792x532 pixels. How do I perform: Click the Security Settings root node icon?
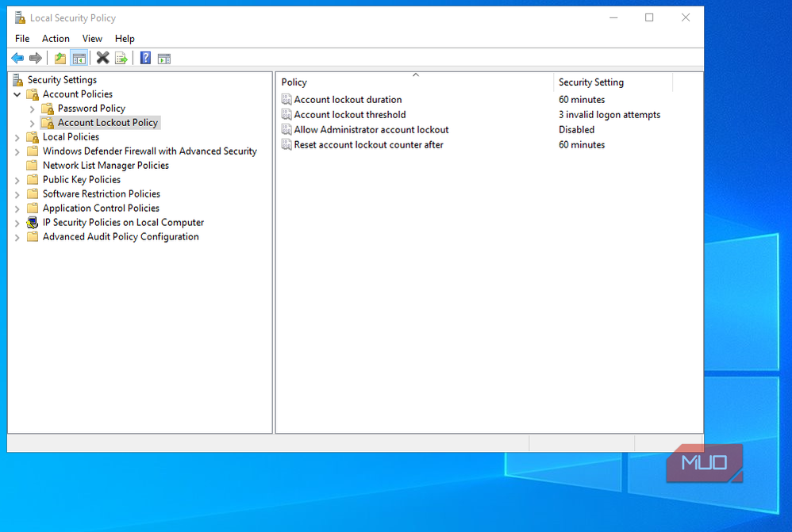click(18, 80)
